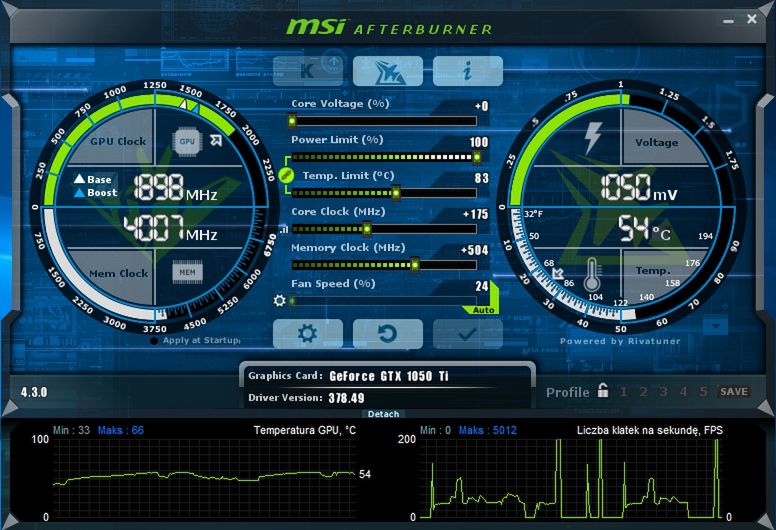Click the Fan Speed value 24
Screen dimensions: 776x530
[x=482, y=287]
